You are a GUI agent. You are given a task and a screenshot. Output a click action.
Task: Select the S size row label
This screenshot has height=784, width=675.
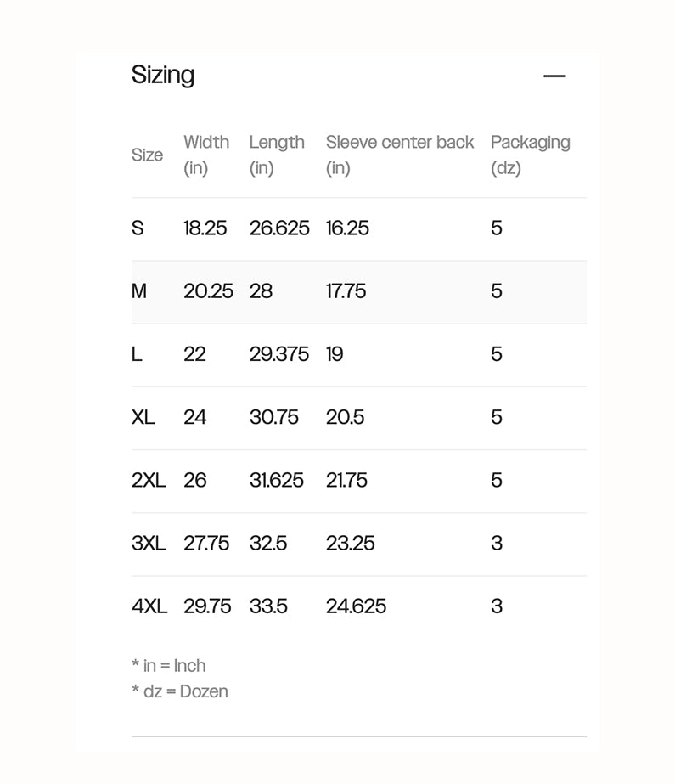138,228
